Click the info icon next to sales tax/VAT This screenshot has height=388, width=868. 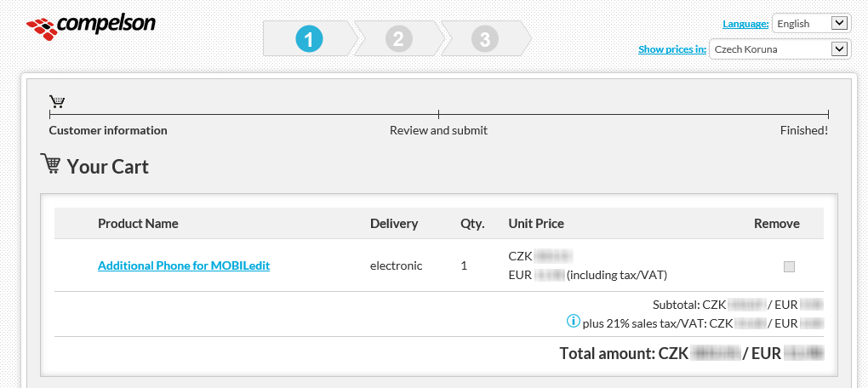tap(574, 322)
